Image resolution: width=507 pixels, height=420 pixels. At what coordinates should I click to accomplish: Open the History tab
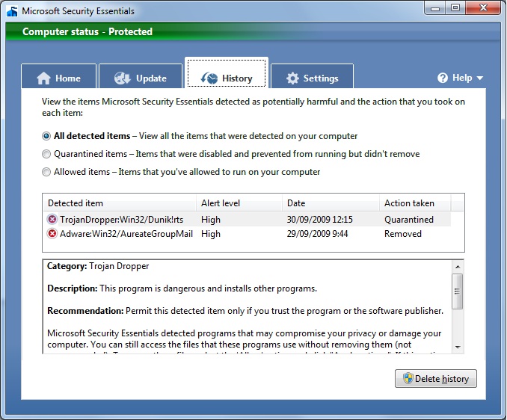(x=227, y=73)
